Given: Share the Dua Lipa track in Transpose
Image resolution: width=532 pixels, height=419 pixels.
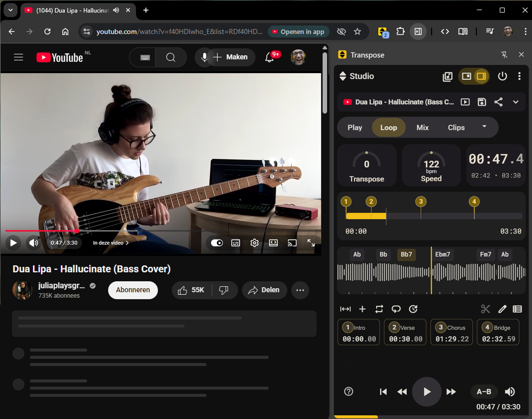Looking at the screenshot, I should tap(498, 102).
